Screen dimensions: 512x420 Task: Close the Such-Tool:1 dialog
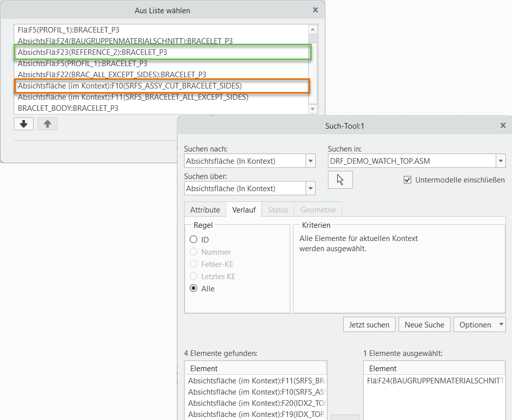click(503, 126)
